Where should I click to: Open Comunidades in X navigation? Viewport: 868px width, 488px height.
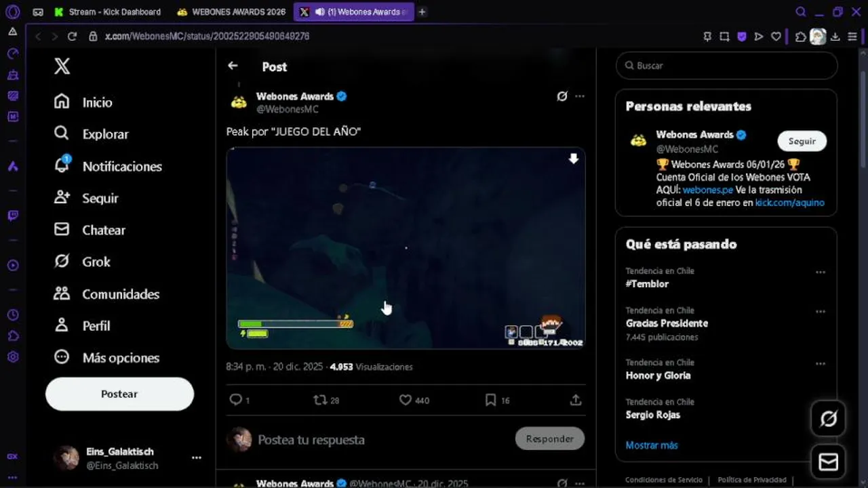tap(106, 294)
